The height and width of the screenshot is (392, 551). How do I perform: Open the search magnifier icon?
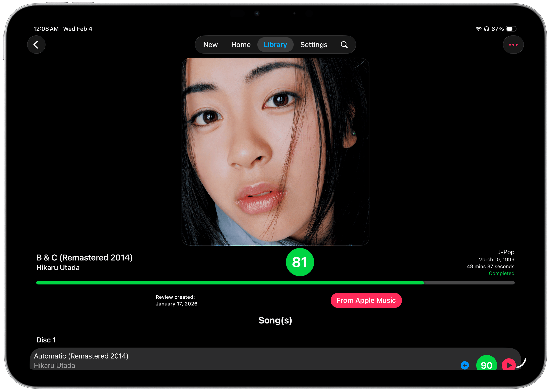[344, 45]
